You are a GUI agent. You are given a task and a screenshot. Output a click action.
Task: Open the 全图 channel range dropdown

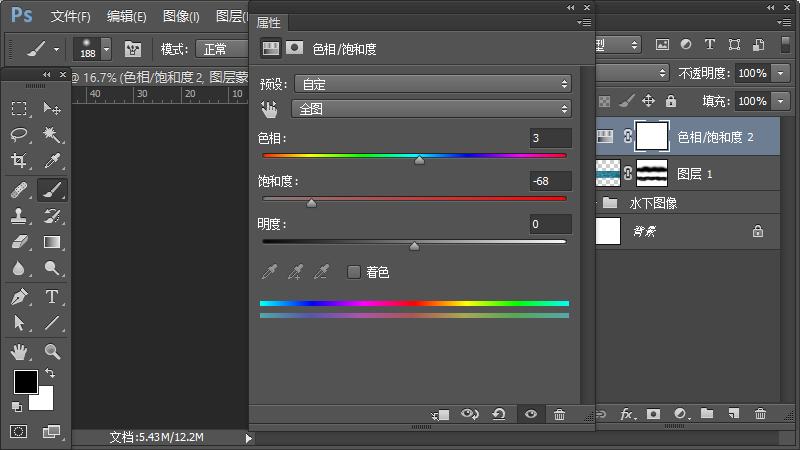(431, 109)
